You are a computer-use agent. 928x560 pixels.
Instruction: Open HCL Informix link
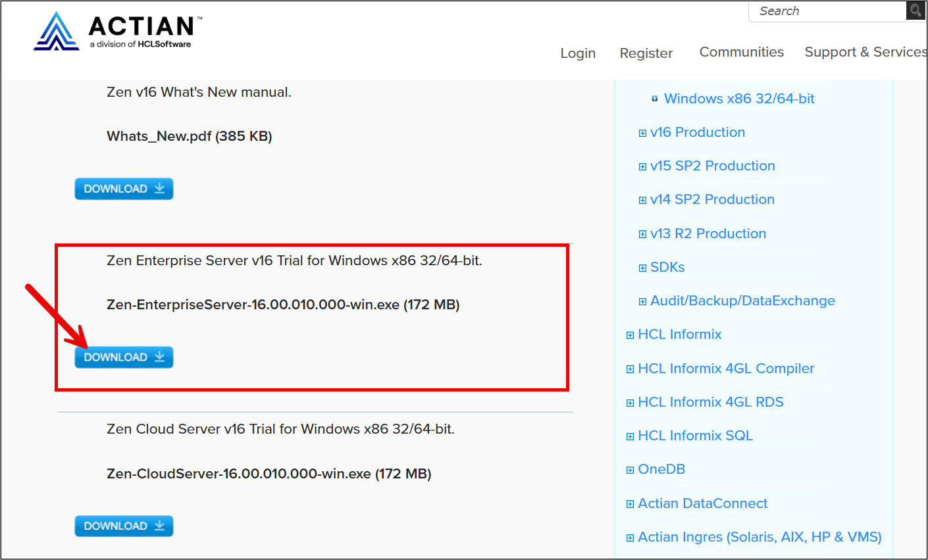click(x=680, y=334)
